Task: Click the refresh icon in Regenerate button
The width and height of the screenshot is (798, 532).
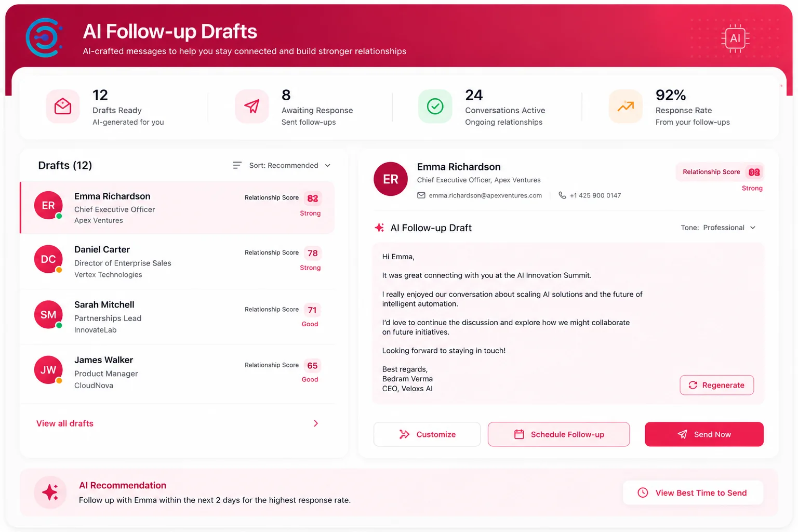Action: tap(693, 385)
